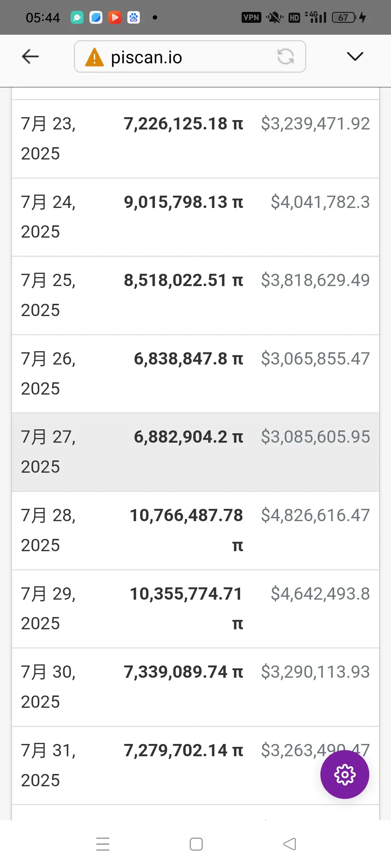Select the 7月 25, 2025 date

48,295
